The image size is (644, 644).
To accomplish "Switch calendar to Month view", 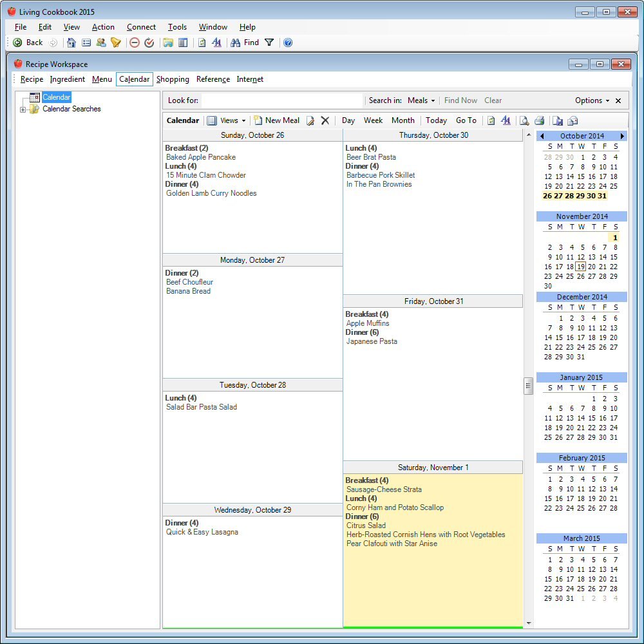I will pyautogui.click(x=402, y=120).
